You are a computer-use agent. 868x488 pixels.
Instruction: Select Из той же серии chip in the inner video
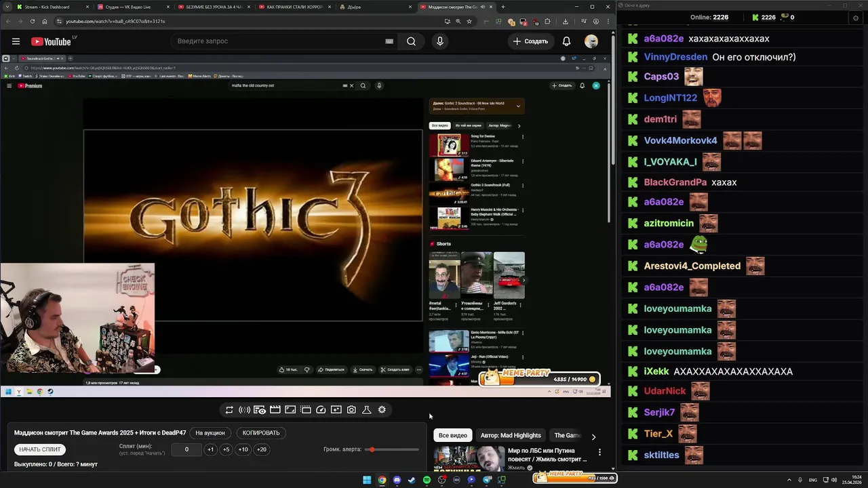click(x=468, y=125)
